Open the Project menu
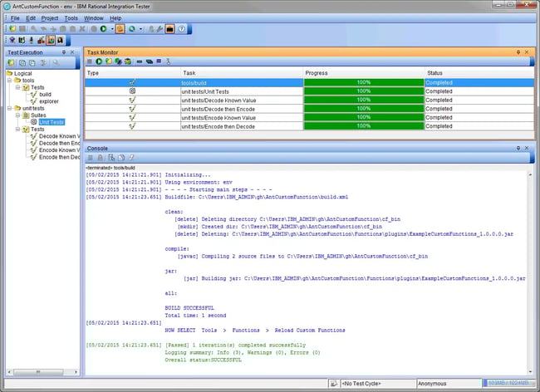The height and width of the screenshot is (392, 540). pyautogui.click(x=50, y=17)
